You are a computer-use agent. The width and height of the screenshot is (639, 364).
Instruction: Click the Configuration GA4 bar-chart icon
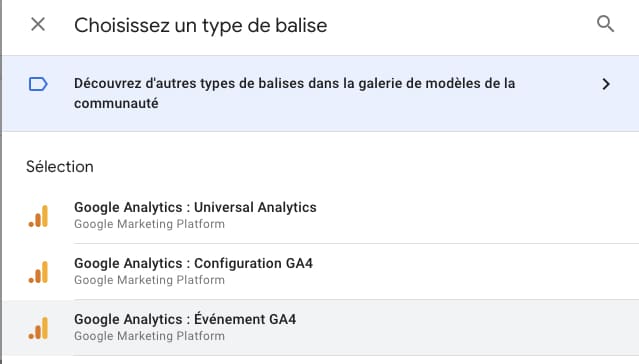tap(38, 272)
